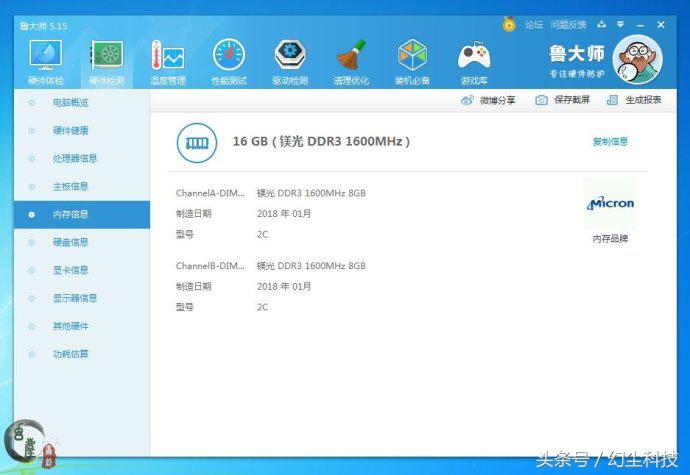Click the Micron brand logo
The width and height of the screenshot is (690, 475).
coord(610,203)
